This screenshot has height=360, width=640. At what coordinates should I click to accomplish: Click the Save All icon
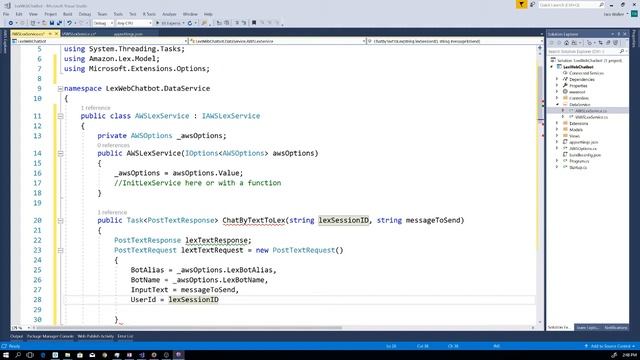(59, 23)
